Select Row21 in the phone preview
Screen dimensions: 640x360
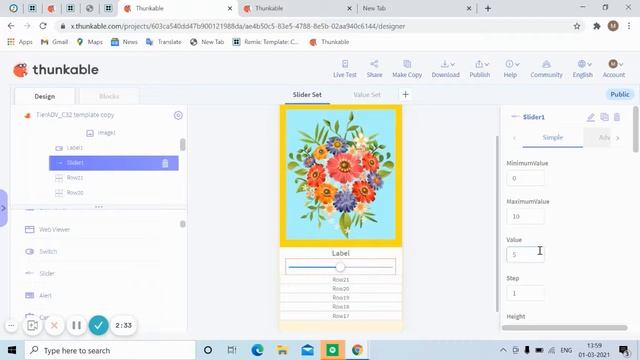pos(341,280)
